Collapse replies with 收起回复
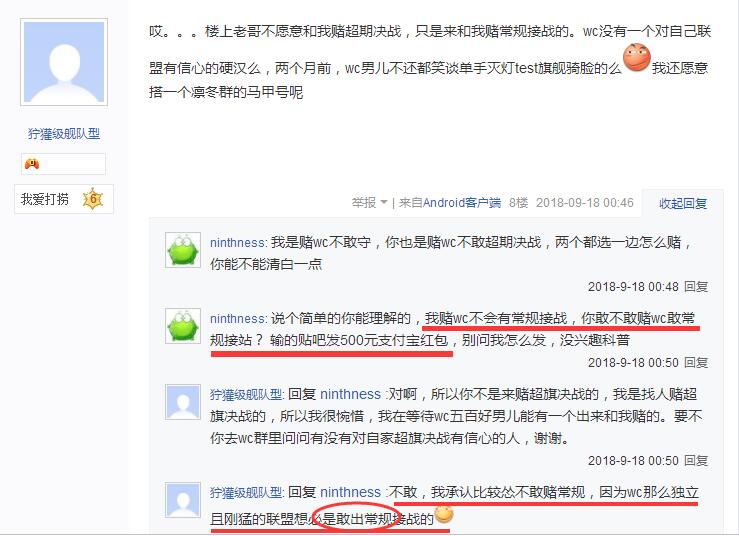 coord(683,204)
